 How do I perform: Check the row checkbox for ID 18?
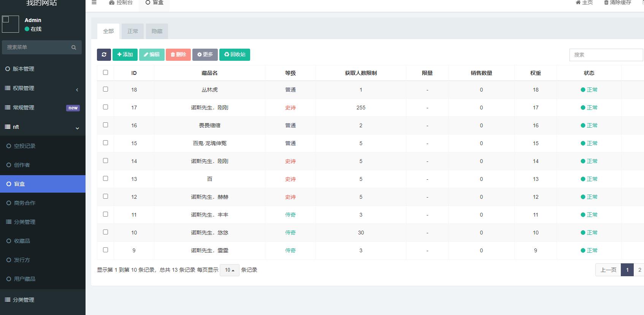106,89
